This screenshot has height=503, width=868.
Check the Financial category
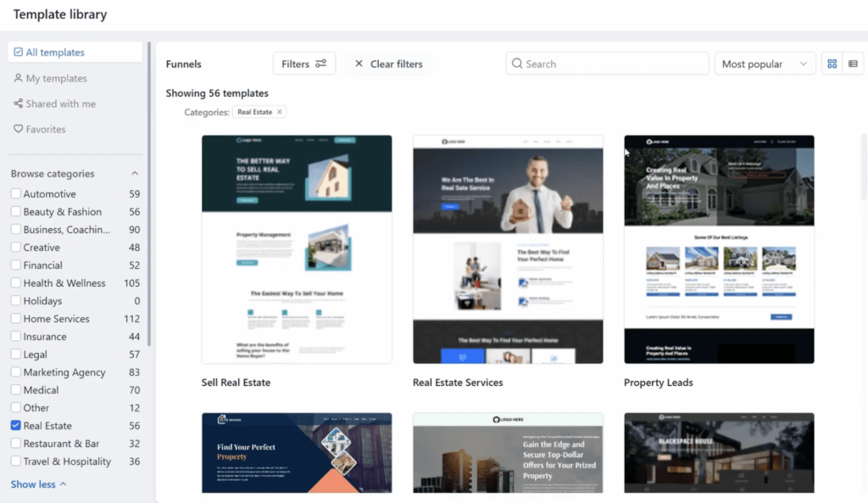click(x=15, y=265)
